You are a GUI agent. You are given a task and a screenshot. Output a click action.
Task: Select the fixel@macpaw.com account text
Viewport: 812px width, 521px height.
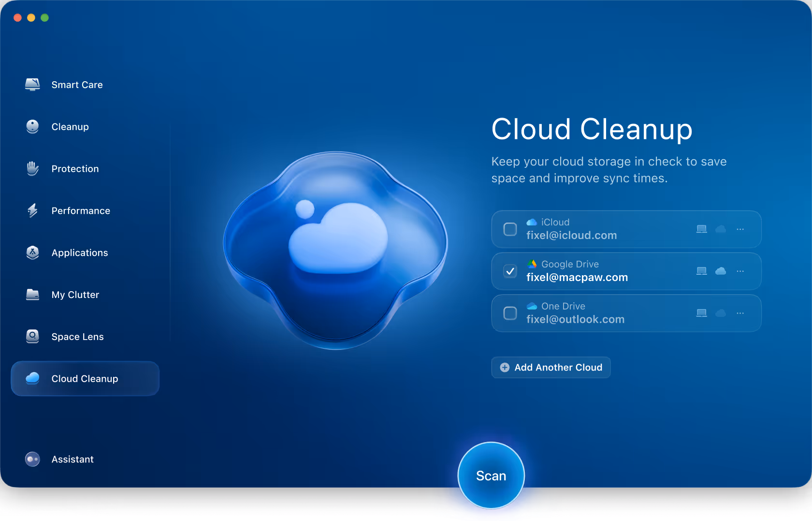tap(577, 278)
